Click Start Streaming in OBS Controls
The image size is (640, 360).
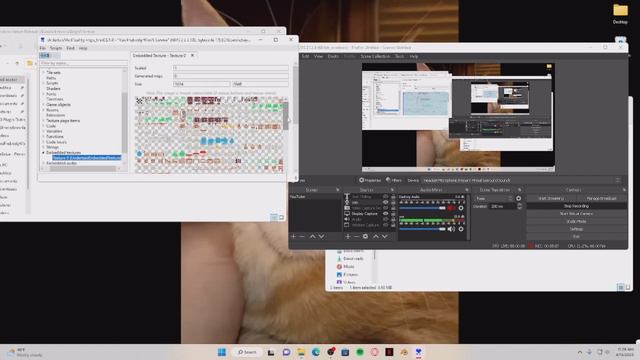pyautogui.click(x=551, y=198)
